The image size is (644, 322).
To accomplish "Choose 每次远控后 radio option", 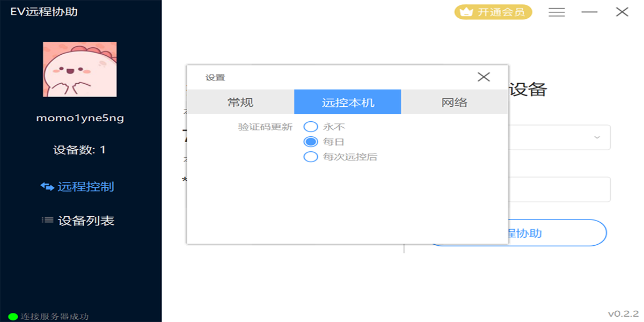I will point(310,156).
